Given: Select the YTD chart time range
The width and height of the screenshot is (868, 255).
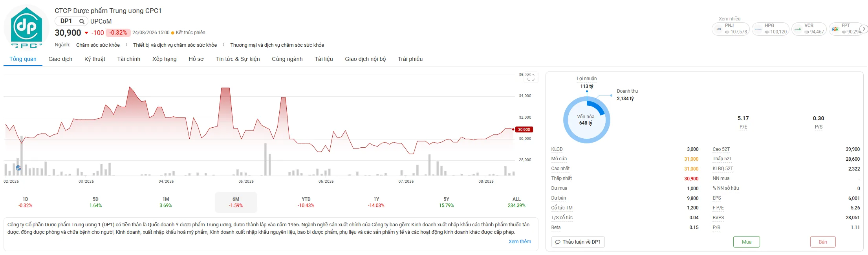Looking at the screenshot, I should click(x=306, y=202).
